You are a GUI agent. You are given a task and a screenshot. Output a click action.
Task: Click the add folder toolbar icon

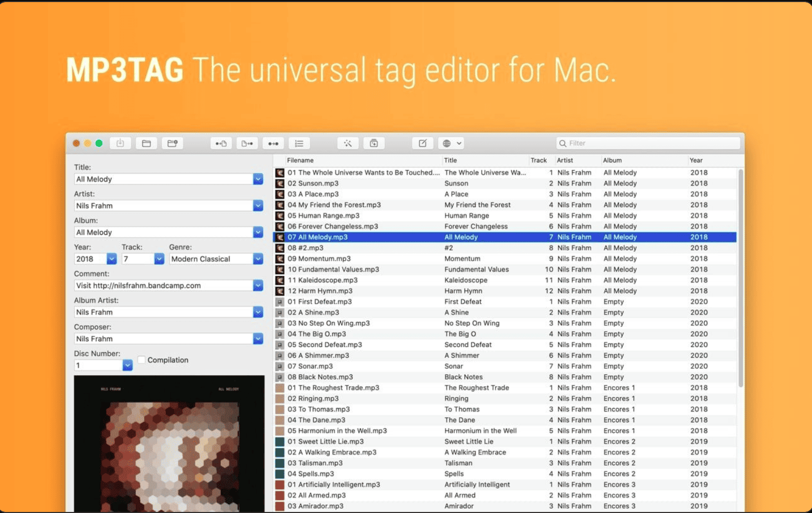point(172,143)
